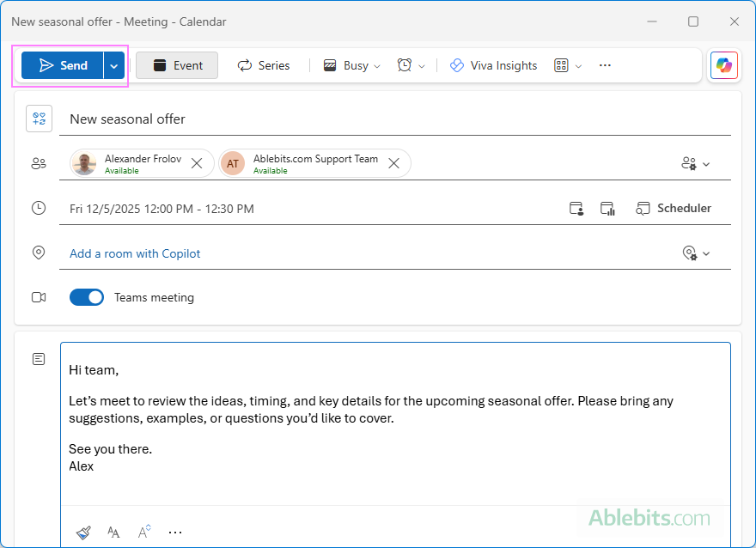Remove Ablebits.com Support Team from attendees
Image resolution: width=756 pixels, height=548 pixels.
393,162
